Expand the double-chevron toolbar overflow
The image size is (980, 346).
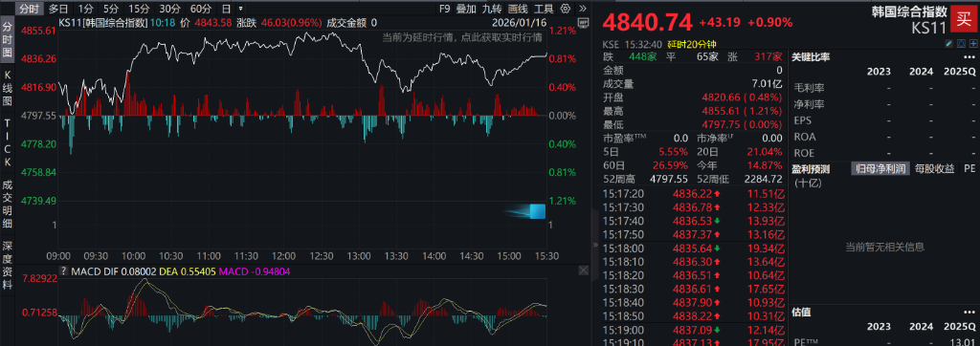(582, 9)
